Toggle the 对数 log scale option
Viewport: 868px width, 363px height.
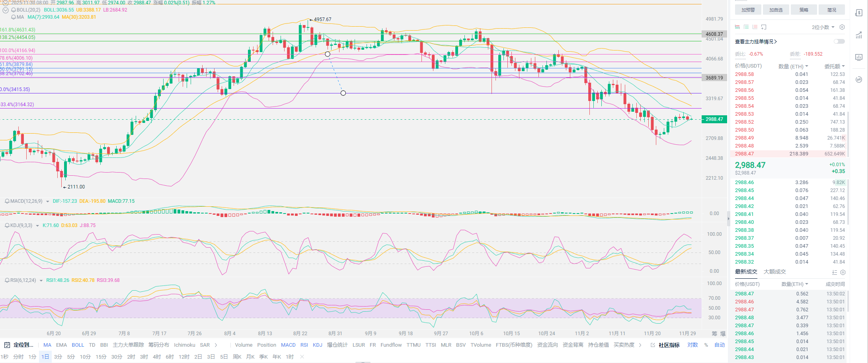click(x=692, y=345)
